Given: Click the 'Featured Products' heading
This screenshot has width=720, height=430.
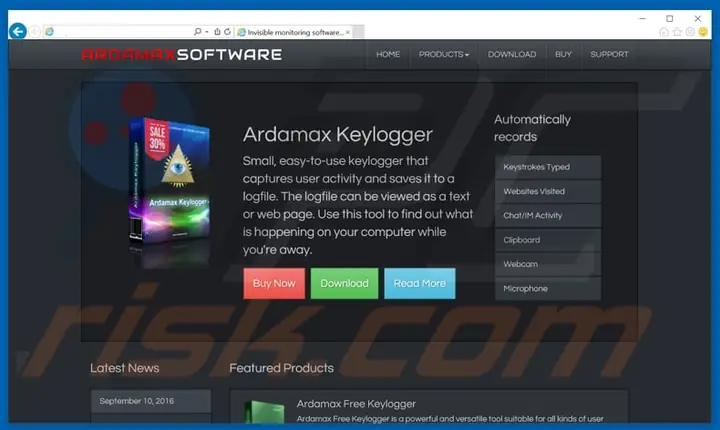Looking at the screenshot, I should pyautogui.click(x=281, y=368).
